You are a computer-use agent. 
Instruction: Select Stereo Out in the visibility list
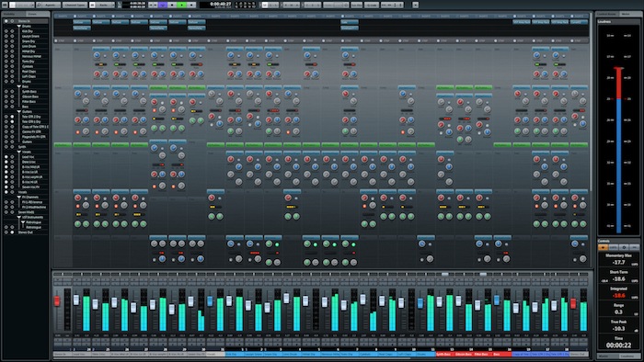tap(26, 232)
